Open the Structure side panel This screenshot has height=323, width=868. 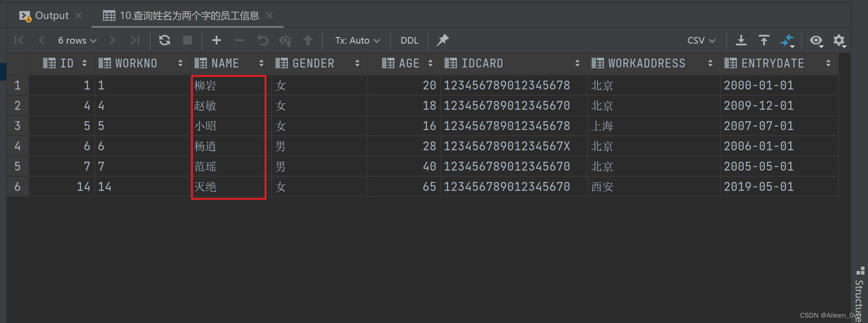click(x=860, y=295)
